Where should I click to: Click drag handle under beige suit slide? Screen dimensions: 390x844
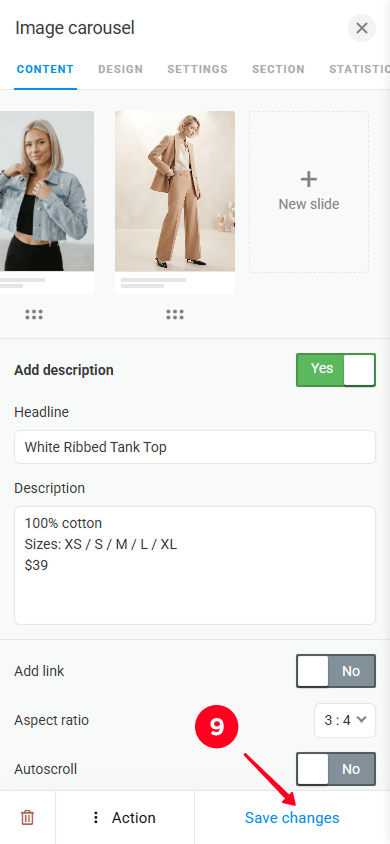point(175,315)
